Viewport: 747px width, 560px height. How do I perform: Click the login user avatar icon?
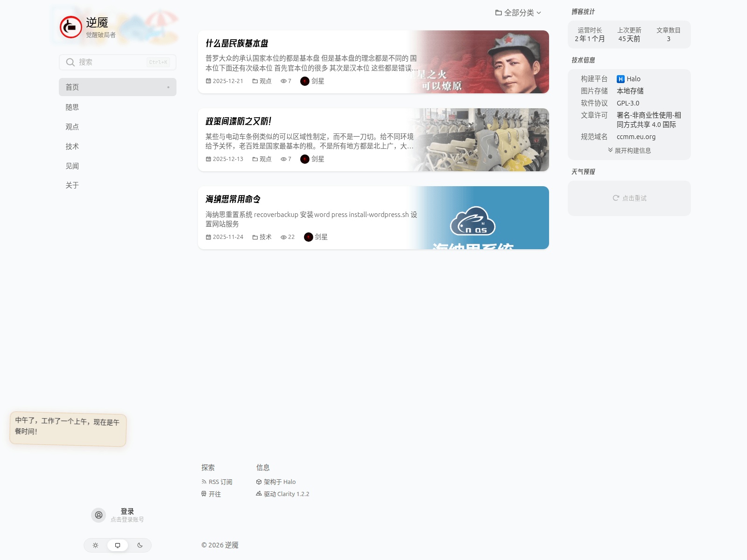99,515
